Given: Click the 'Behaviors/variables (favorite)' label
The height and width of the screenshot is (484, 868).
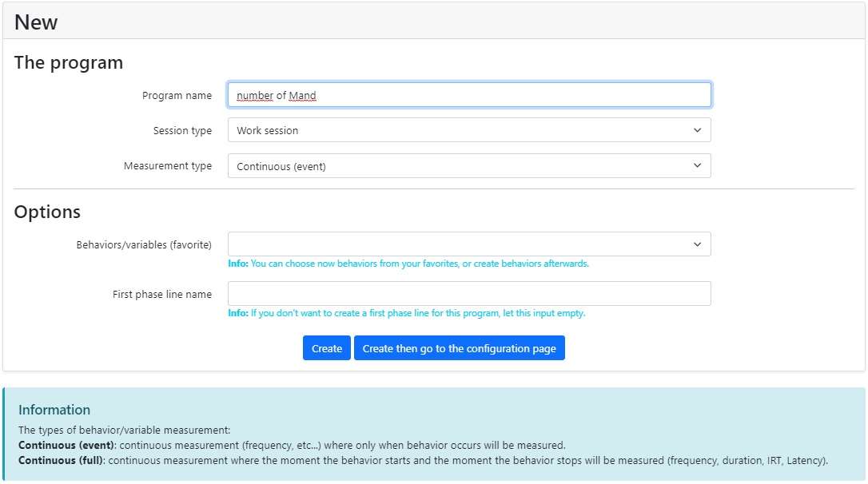Looking at the screenshot, I should click(x=144, y=244).
